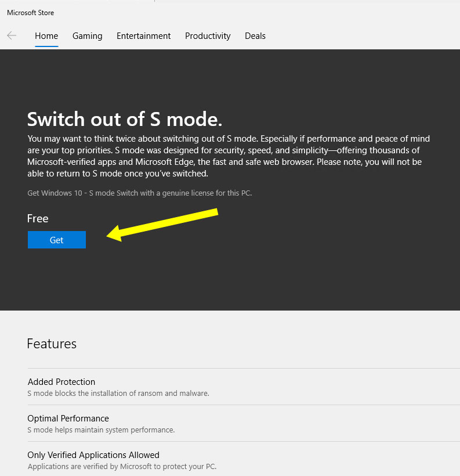This screenshot has height=476, width=460.
Task: Click the blue Get button
Action: (57, 240)
